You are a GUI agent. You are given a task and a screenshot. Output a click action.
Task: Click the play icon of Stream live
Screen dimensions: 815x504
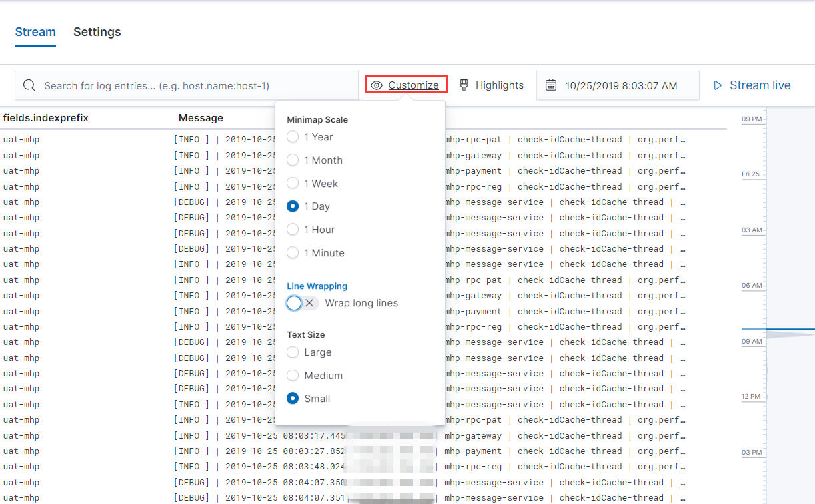pyautogui.click(x=718, y=85)
